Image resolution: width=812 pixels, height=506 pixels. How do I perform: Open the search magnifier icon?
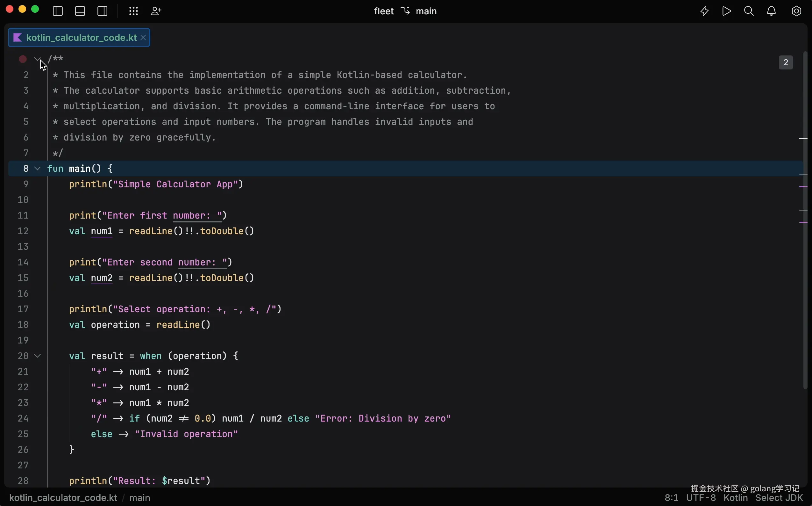coord(749,11)
